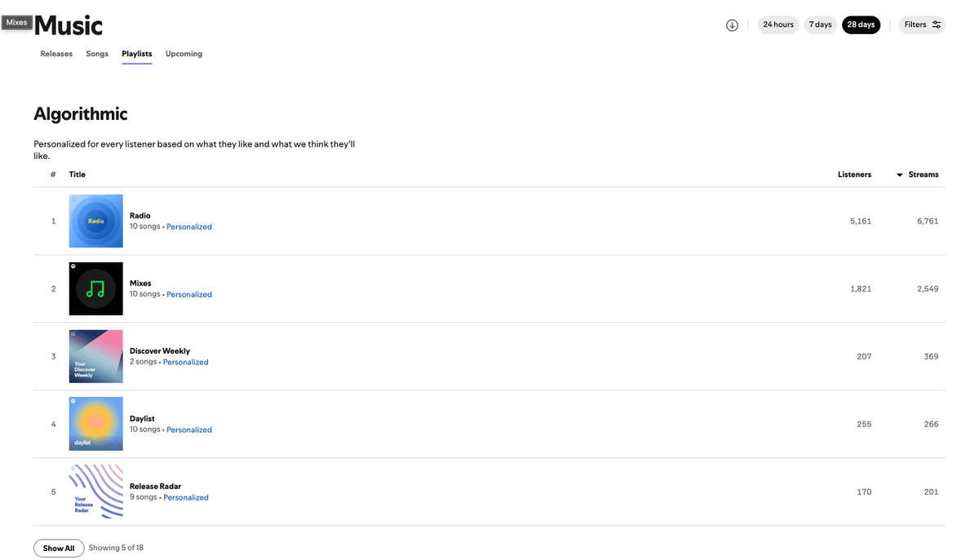
Task: Go to the Upcoming tab
Action: click(x=184, y=54)
